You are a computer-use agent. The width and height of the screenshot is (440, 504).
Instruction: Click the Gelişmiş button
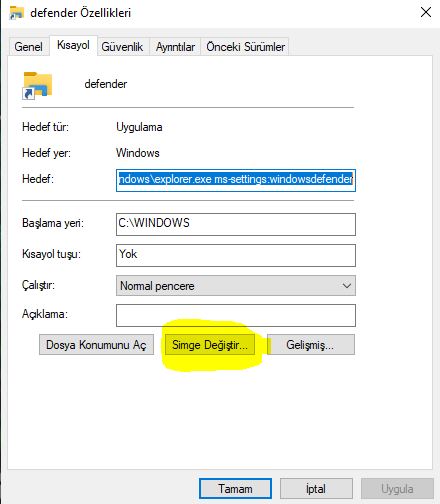(x=311, y=345)
